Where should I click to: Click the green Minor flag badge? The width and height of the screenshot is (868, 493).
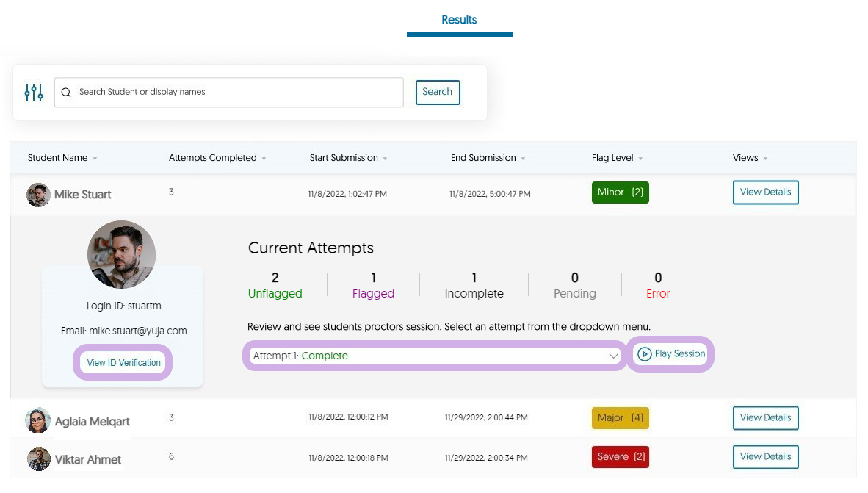[620, 192]
